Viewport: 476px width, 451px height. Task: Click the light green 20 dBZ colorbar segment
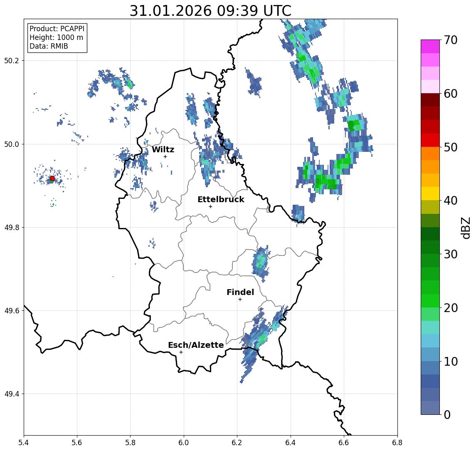click(430, 314)
